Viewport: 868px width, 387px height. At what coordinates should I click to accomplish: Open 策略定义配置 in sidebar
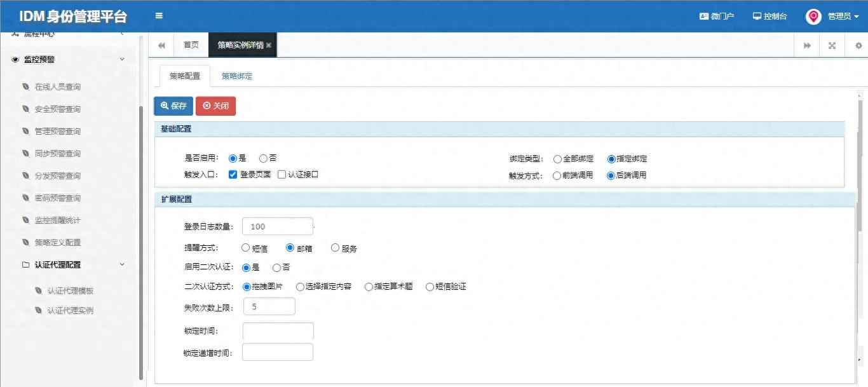click(x=58, y=242)
